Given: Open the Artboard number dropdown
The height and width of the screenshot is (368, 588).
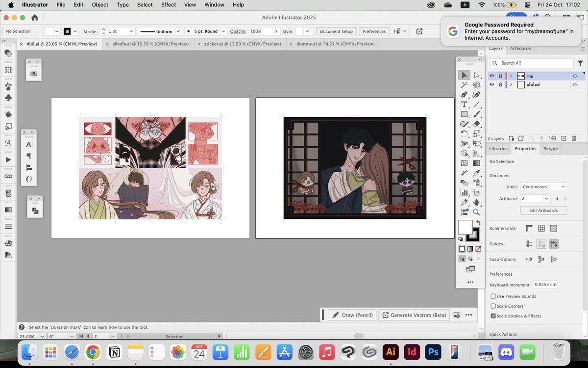Looking at the screenshot, I should 547,199.
